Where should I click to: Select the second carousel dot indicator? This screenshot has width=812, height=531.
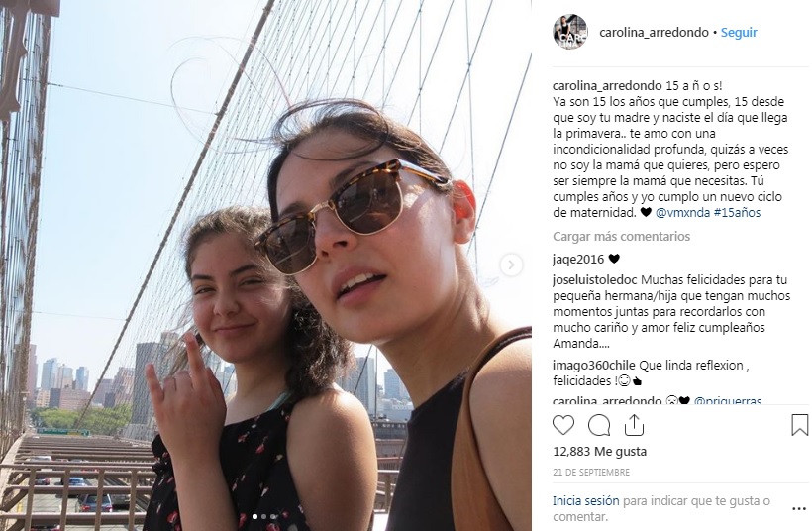tap(264, 516)
